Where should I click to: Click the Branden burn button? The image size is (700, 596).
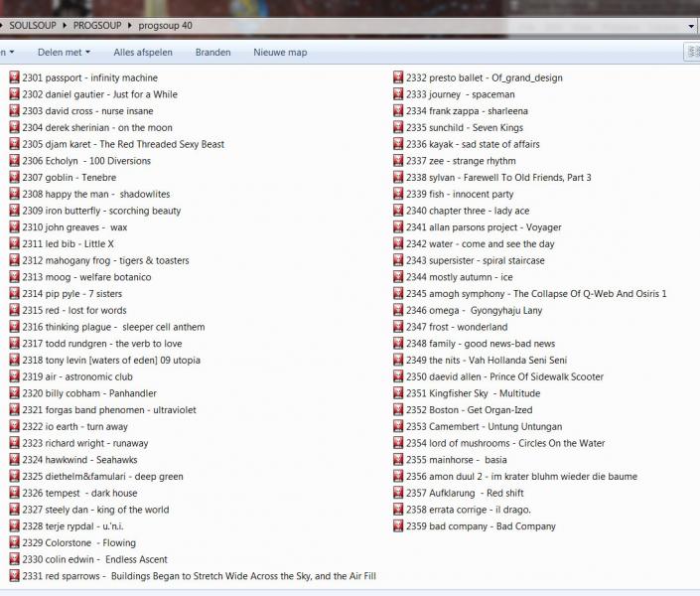point(212,53)
